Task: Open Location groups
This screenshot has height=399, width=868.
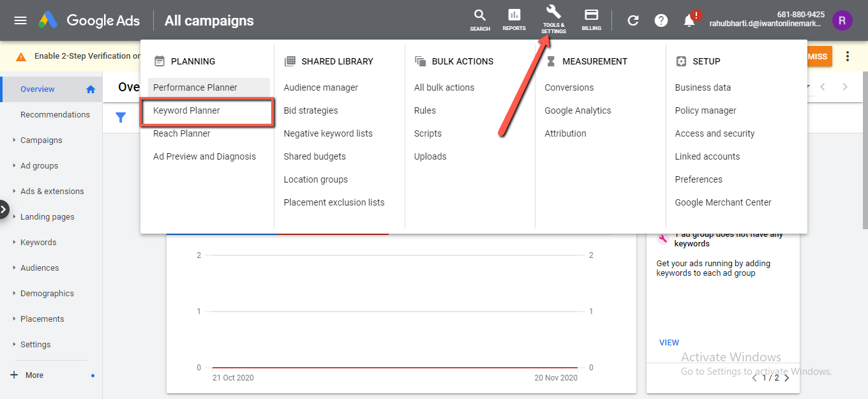Action: [316, 179]
